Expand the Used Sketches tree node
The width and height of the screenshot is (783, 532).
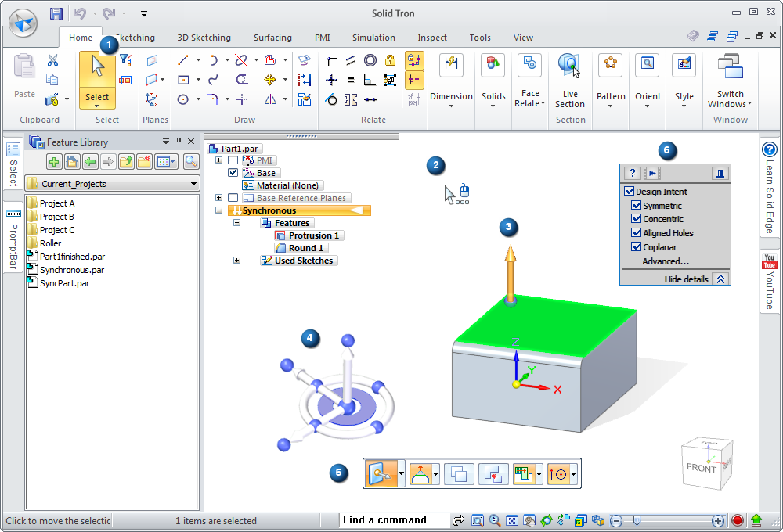pyautogui.click(x=236, y=261)
